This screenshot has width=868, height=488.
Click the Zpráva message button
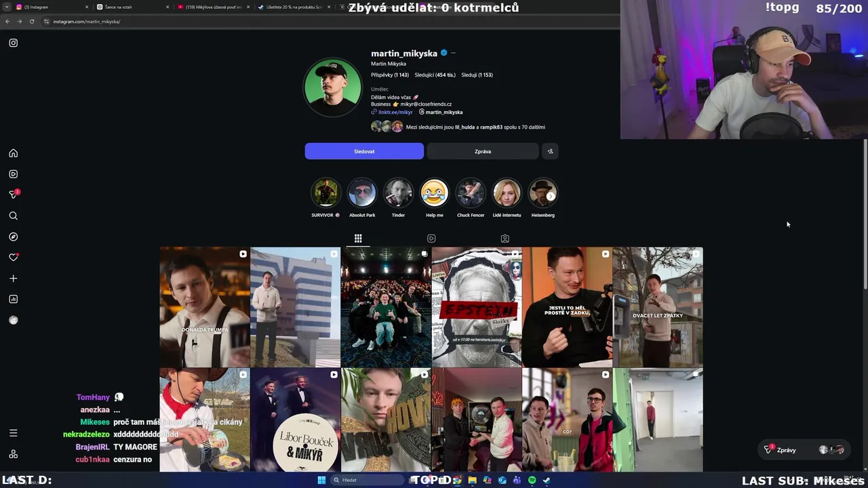(x=483, y=151)
